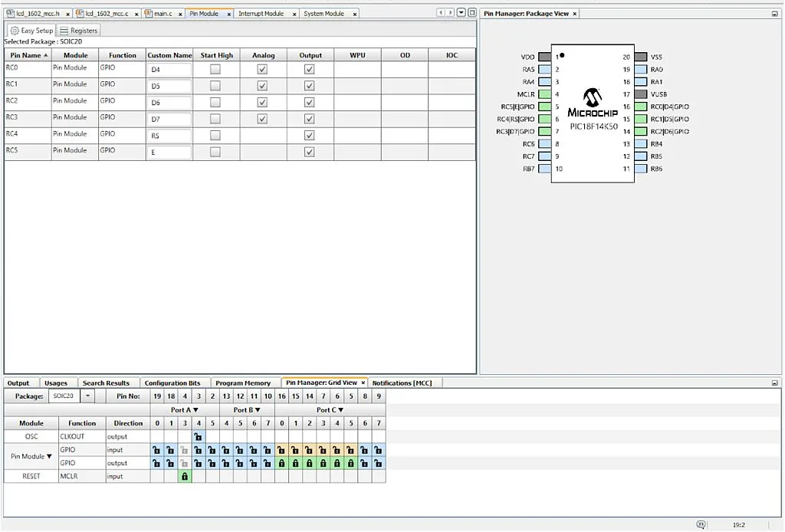Viewport: 785px width, 532px height.
Task: Switch to the Registers view
Action: [x=80, y=31]
